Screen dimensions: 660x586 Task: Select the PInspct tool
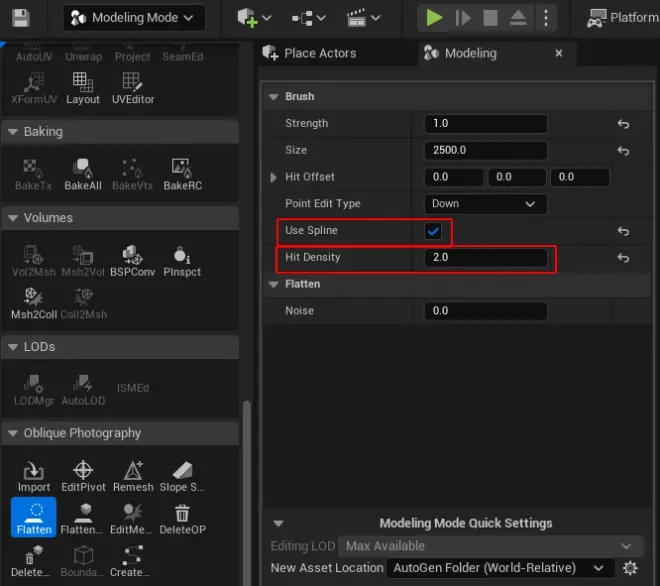tap(182, 261)
